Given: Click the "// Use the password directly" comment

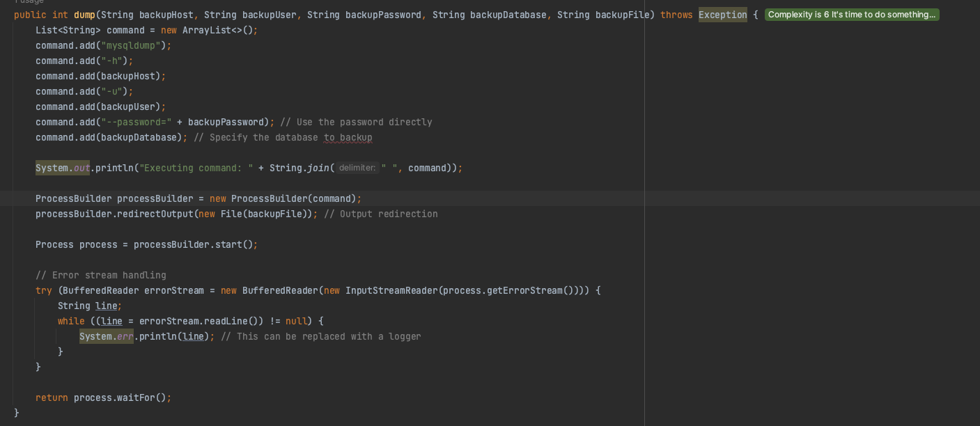Looking at the screenshot, I should click(x=356, y=122).
